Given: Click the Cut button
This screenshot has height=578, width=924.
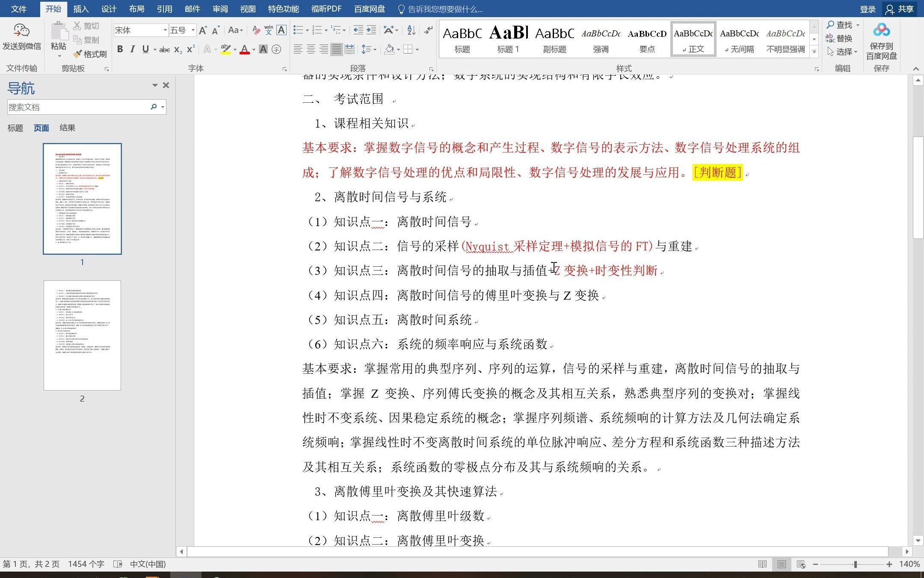Looking at the screenshot, I should tap(86, 26).
